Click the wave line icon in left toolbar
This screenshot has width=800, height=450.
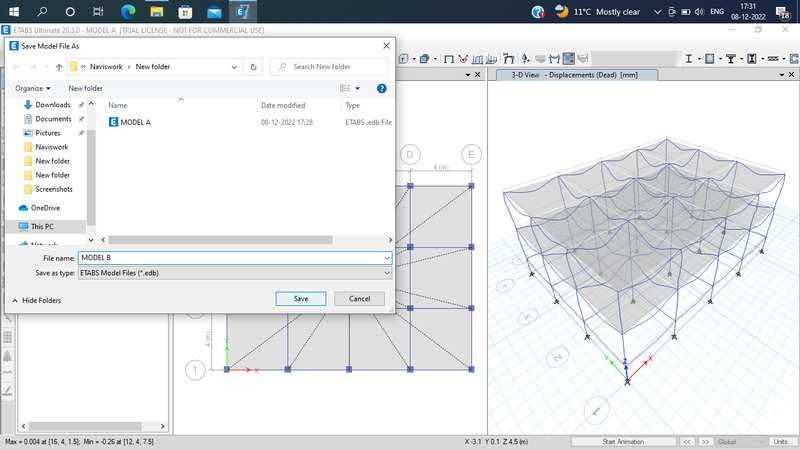click(x=7, y=373)
